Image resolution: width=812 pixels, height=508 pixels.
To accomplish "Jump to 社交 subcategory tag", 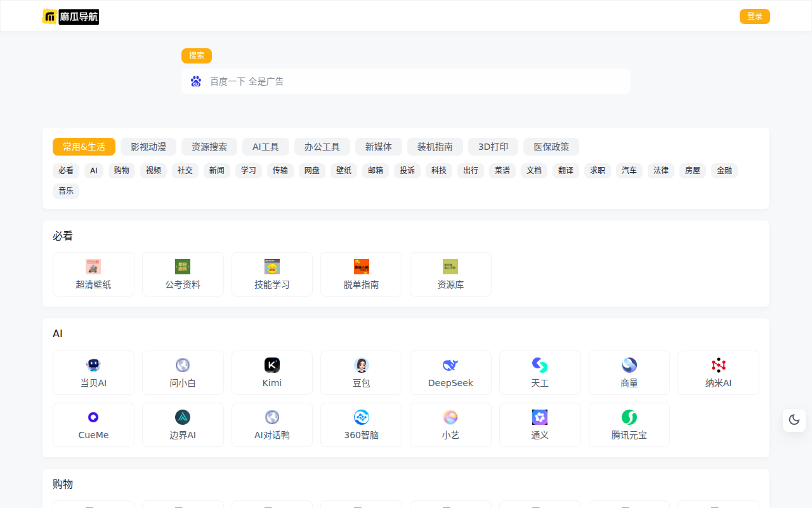I will coord(185,171).
